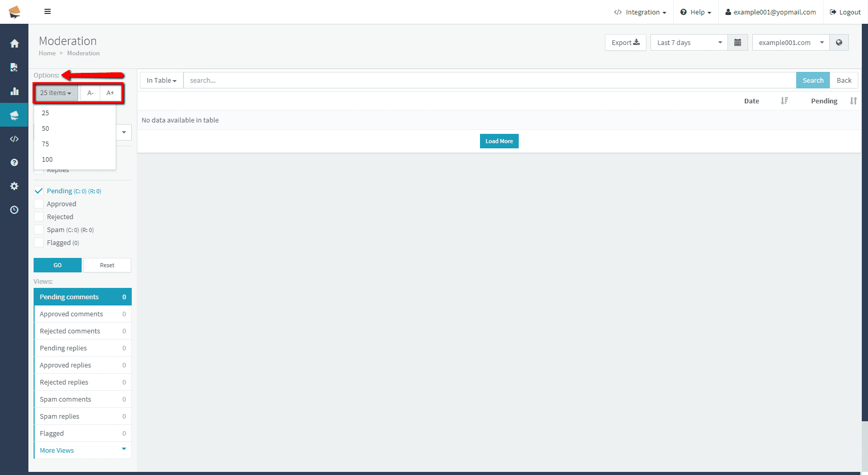868x475 pixels.
Task: Expand the example001.com site dropdown
Action: pos(791,42)
